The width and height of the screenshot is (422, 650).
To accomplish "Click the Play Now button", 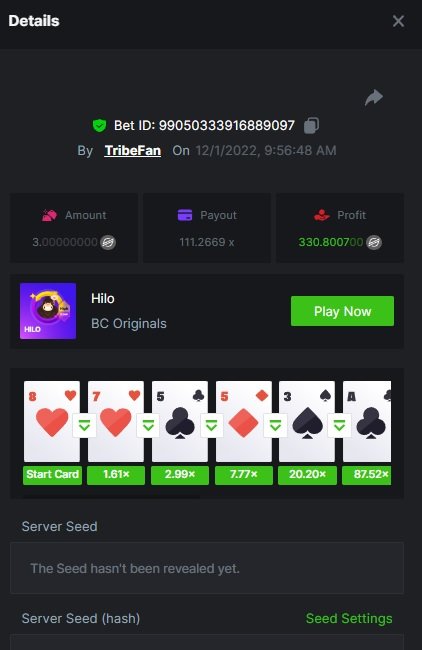I will [342, 311].
